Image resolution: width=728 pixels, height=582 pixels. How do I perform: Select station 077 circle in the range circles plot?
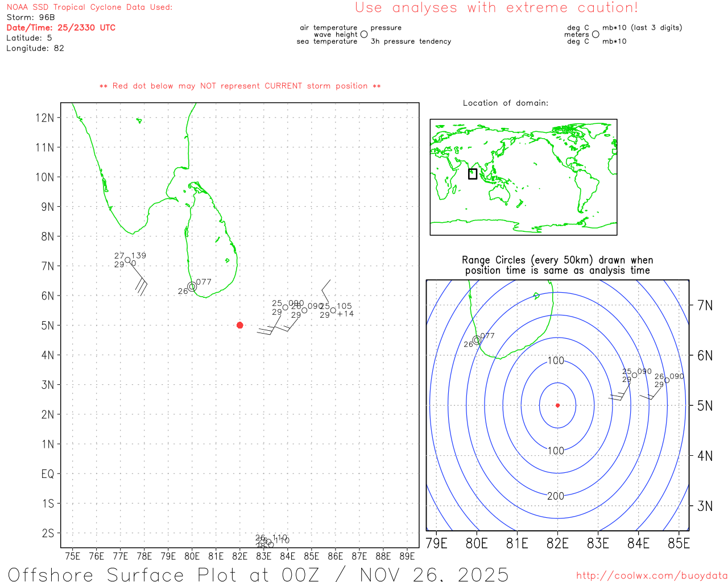477,340
